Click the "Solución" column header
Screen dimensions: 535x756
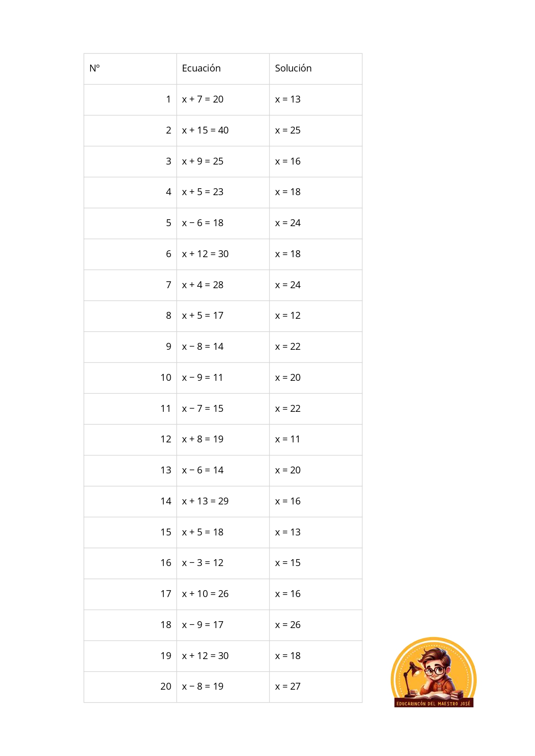293,68
